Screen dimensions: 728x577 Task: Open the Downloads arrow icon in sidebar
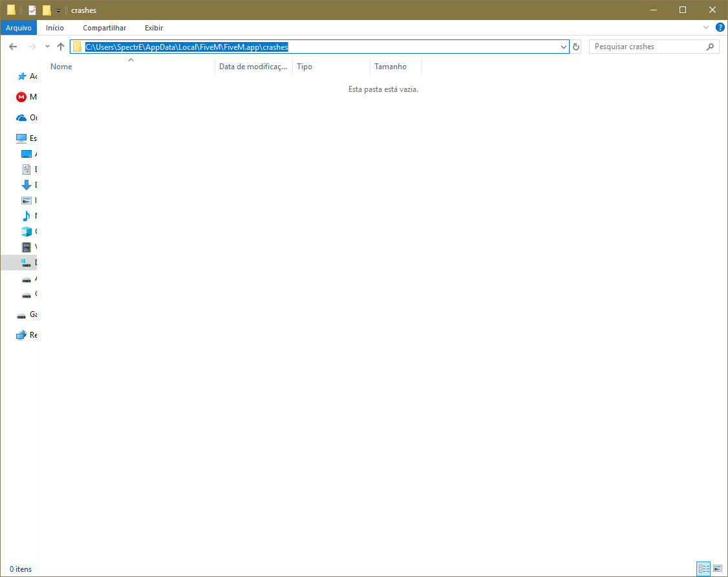(x=27, y=185)
